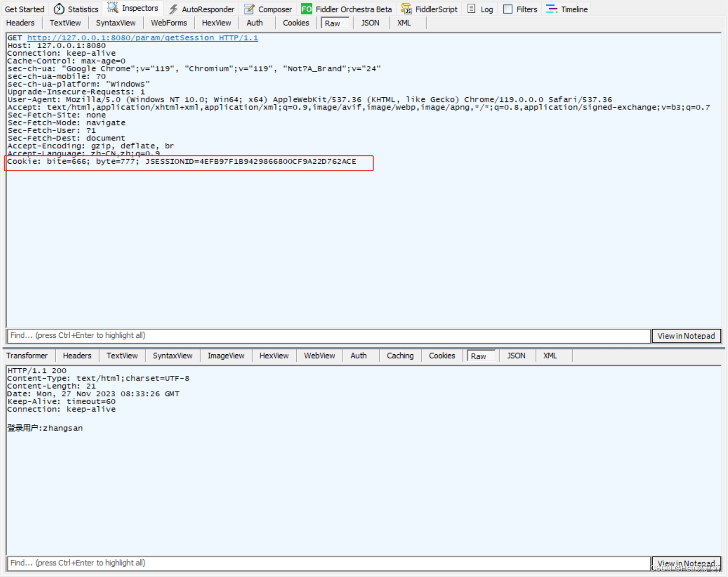Screen dimensions: 728x577
Task: Click the Cookie header line text
Action: click(182, 161)
